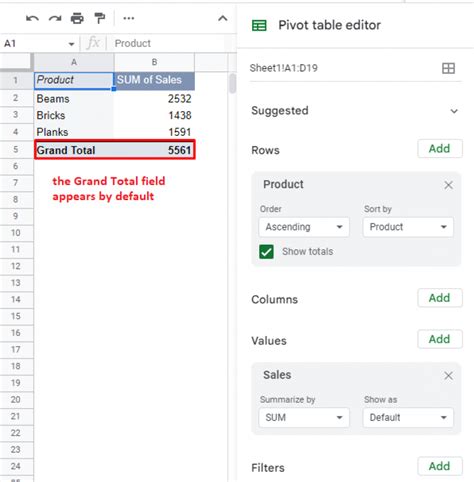Select the Paint format roller icon

click(100, 18)
